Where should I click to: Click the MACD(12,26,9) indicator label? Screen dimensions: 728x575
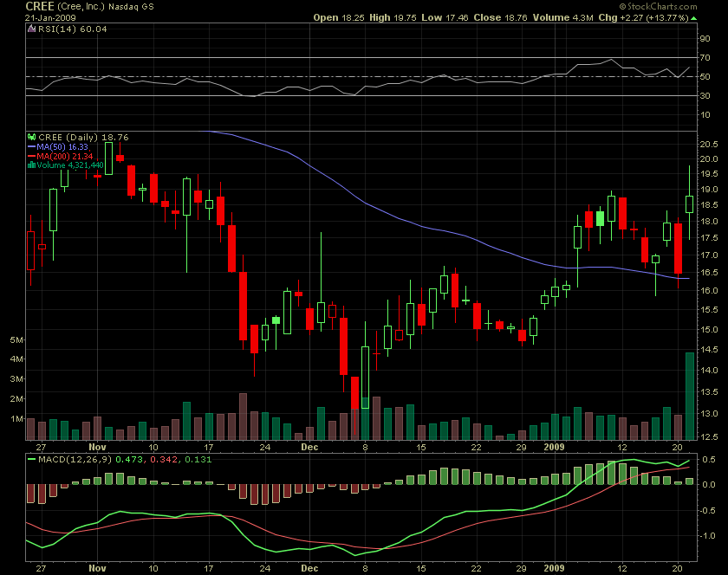click(75, 460)
